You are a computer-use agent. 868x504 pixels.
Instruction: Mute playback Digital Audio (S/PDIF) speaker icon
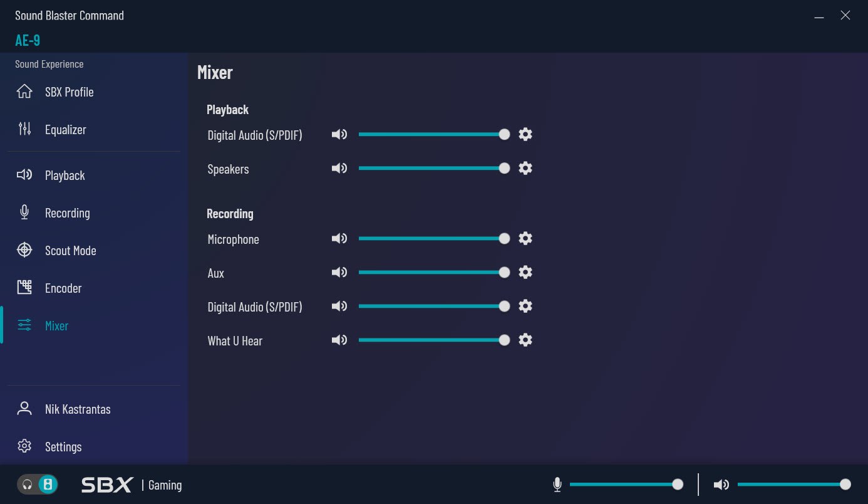pyautogui.click(x=339, y=134)
